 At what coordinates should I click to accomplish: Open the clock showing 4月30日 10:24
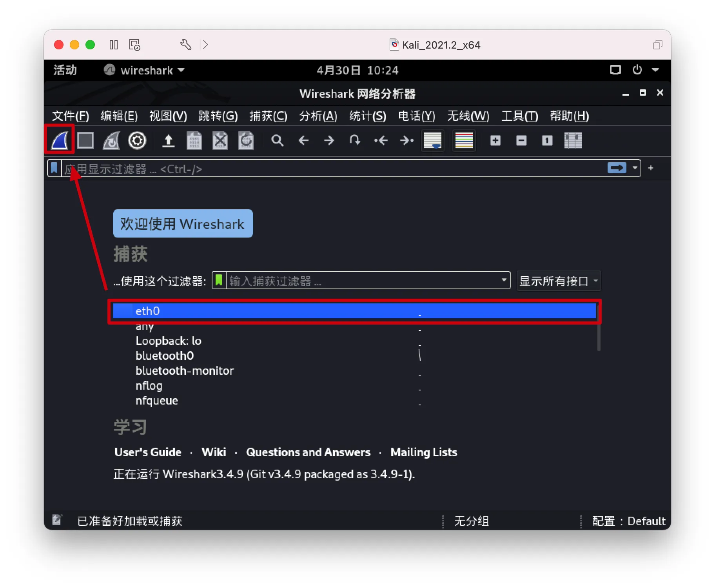[x=357, y=70]
